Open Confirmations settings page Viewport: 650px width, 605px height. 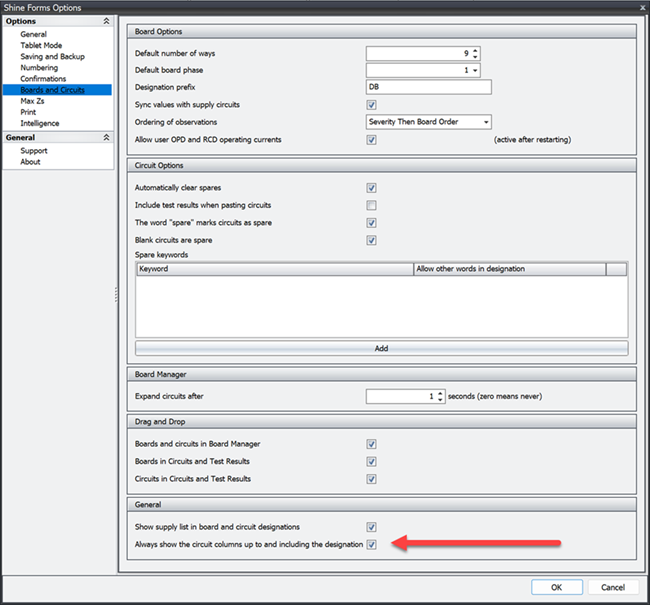(x=43, y=79)
